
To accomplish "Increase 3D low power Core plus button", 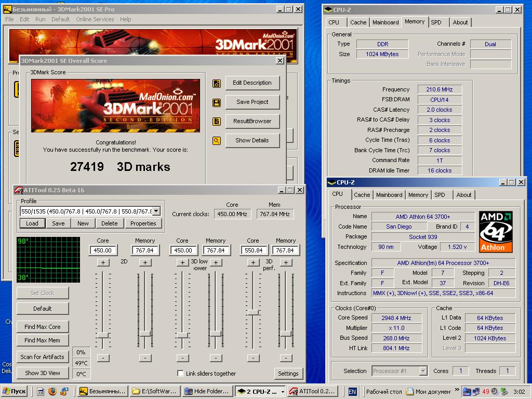I will click(182, 262).
